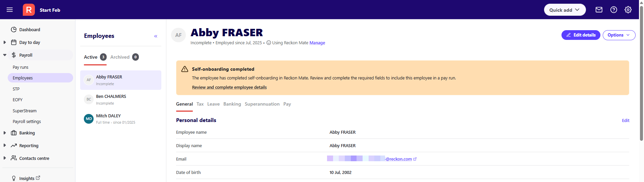Click the warning triangle icon in the banner
The width and height of the screenshot is (644, 182).
click(184, 69)
